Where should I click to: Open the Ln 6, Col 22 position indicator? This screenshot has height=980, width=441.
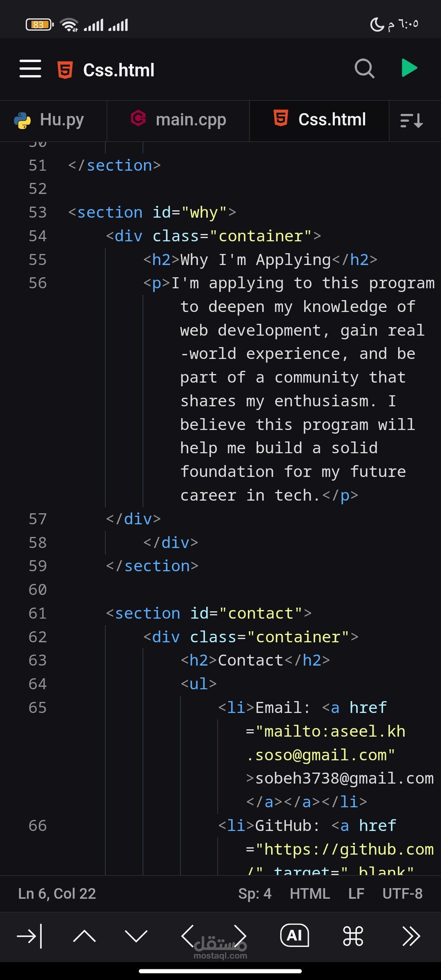pos(57,894)
